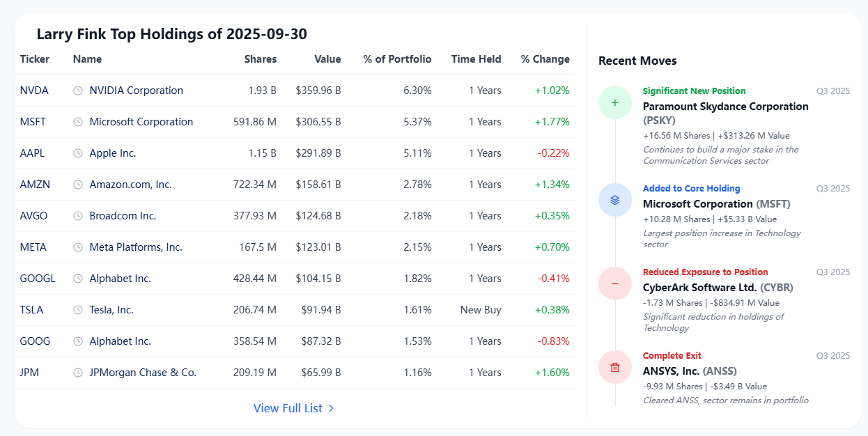Screen dimensions: 868x436
Task: Open Amazon.com, Inc. company name
Action: pyautogui.click(x=131, y=185)
